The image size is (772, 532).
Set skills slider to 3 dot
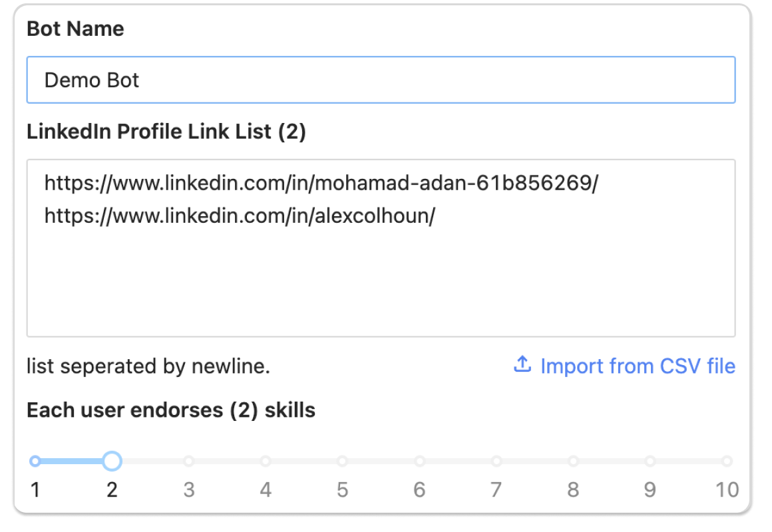click(189, 461)
